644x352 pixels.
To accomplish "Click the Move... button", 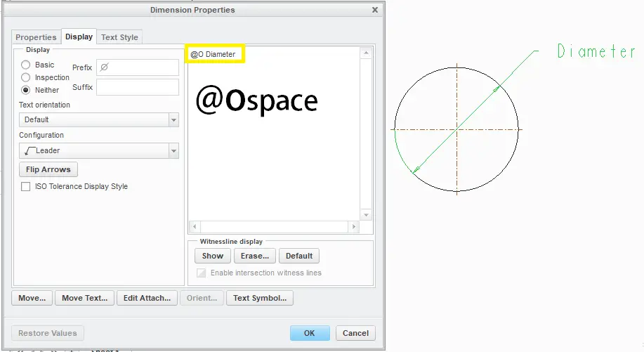I will click(x=32, y=298).
